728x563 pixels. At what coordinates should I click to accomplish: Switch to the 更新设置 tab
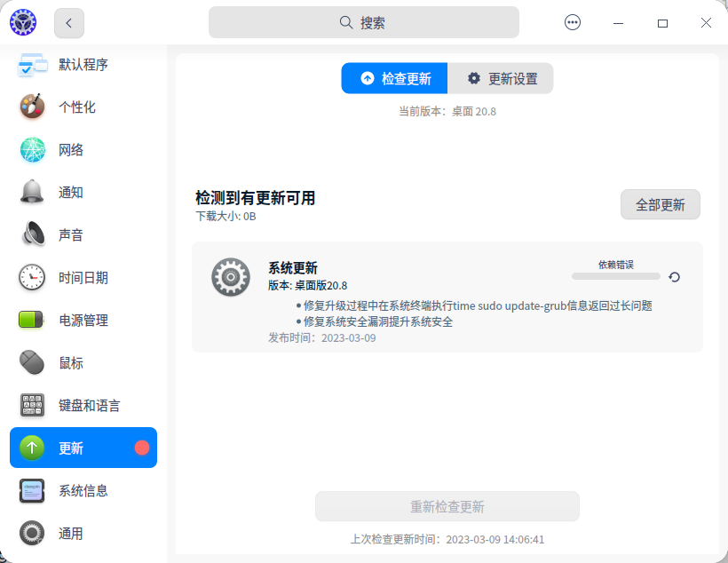coord(501,78)
